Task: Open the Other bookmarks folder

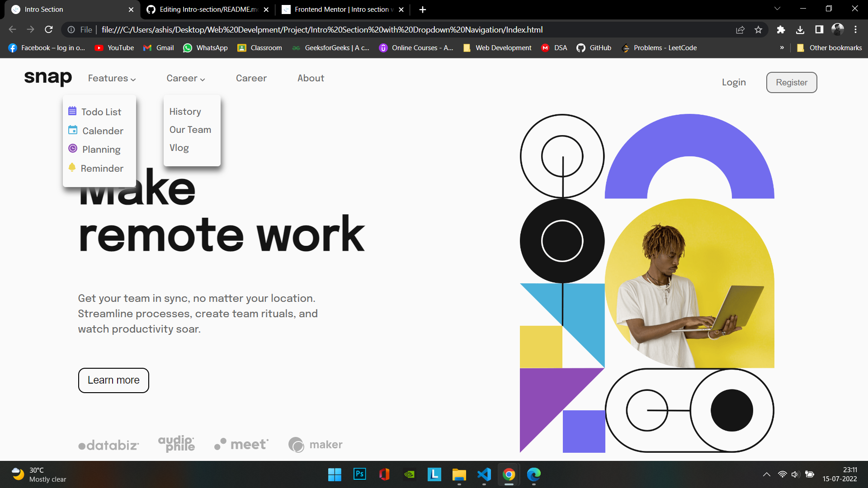Action: [829, 48]
